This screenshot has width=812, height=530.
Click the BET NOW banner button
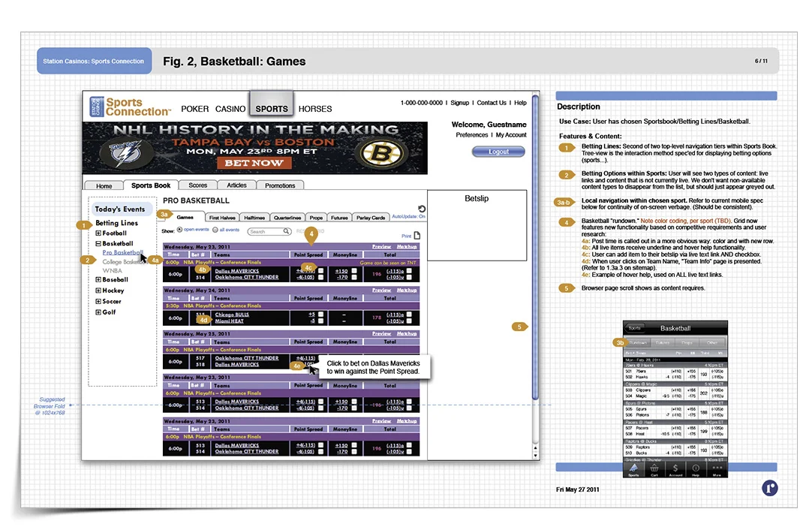254,163
